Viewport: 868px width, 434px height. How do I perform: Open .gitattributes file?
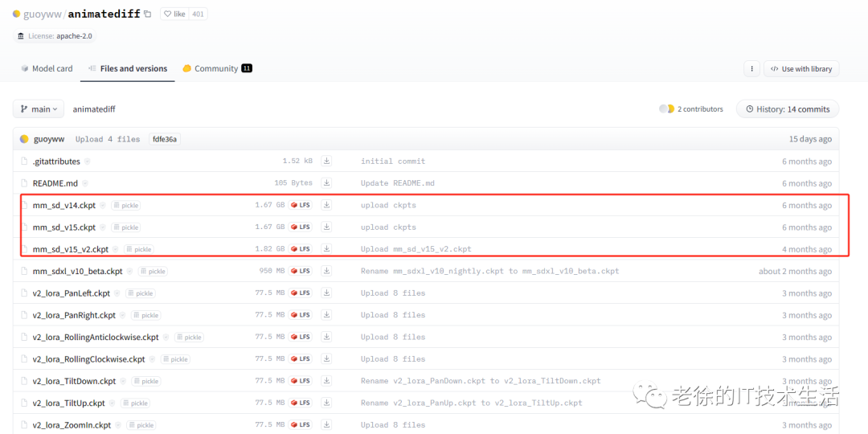tap(56, 161)
